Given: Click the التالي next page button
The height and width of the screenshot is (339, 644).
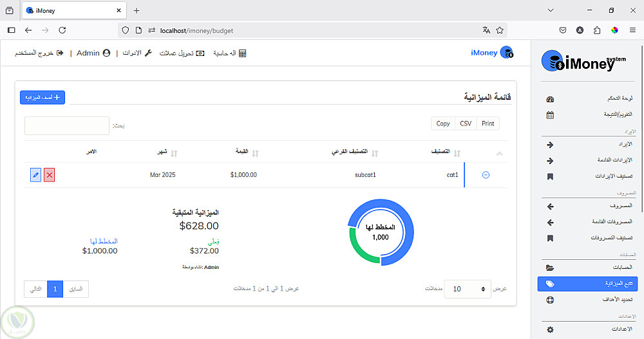Looking at the screenshot, I should (x=35, y=289).
